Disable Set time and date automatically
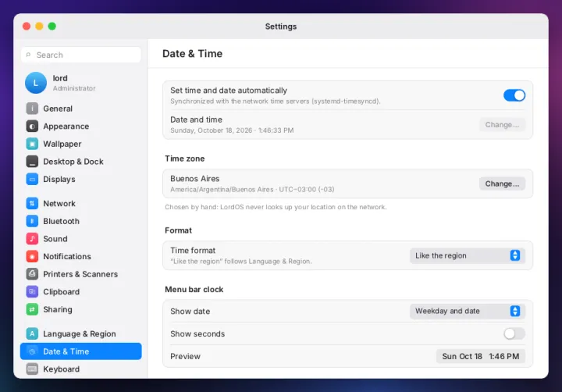The height and width of the screenshot is (392, 562). tap(514, 95)
